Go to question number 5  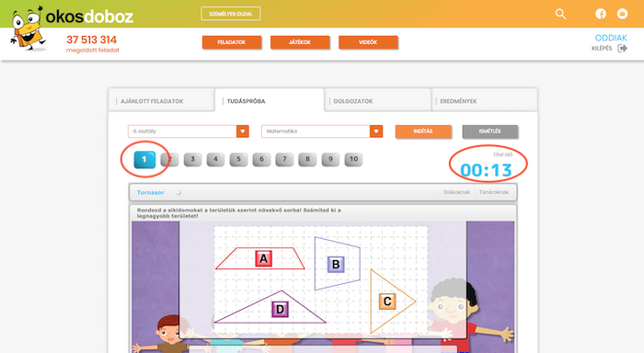pos(238,159)
